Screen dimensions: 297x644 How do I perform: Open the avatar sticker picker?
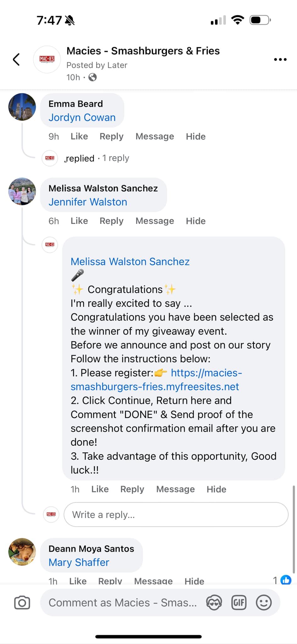[x=214, y=602]
